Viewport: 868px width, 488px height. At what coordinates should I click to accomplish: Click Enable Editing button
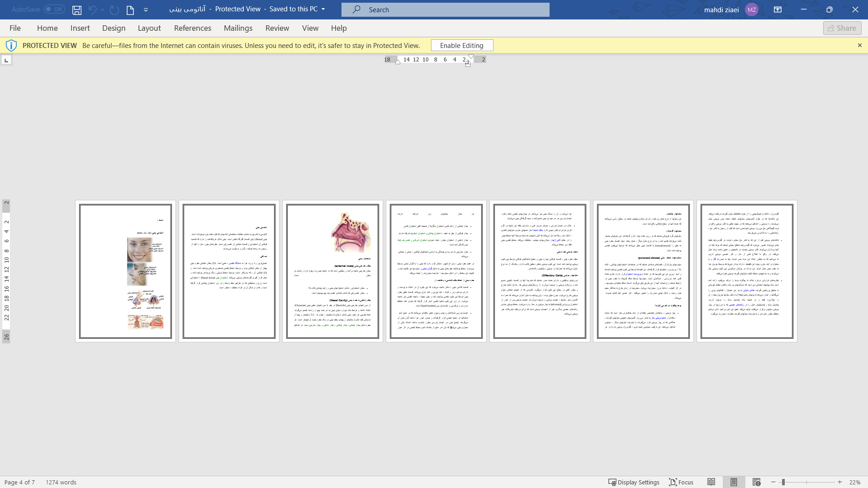point(462,45)
